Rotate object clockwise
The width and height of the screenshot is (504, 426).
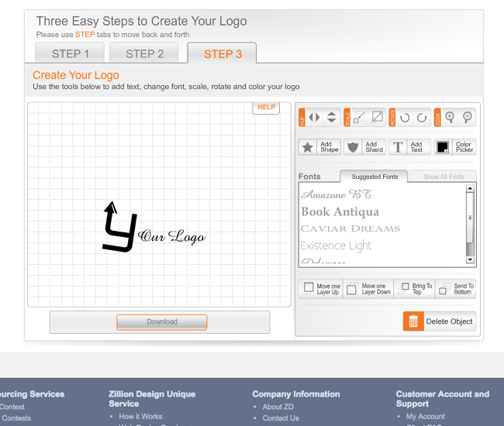click(x=423, y=119)
